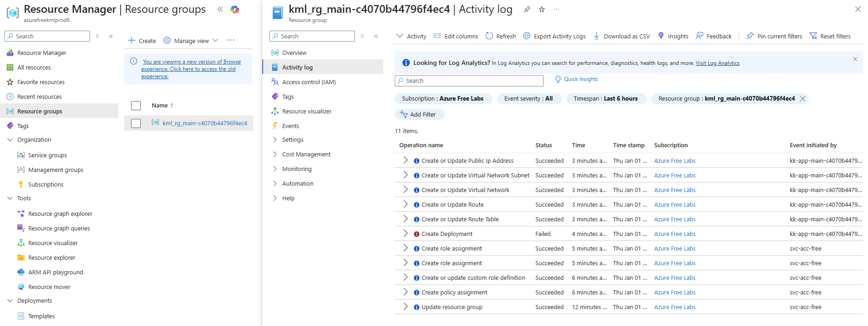Screen dimensions: 868x326
Task: Change the Event severity All filter
Action: pos(529,99)
